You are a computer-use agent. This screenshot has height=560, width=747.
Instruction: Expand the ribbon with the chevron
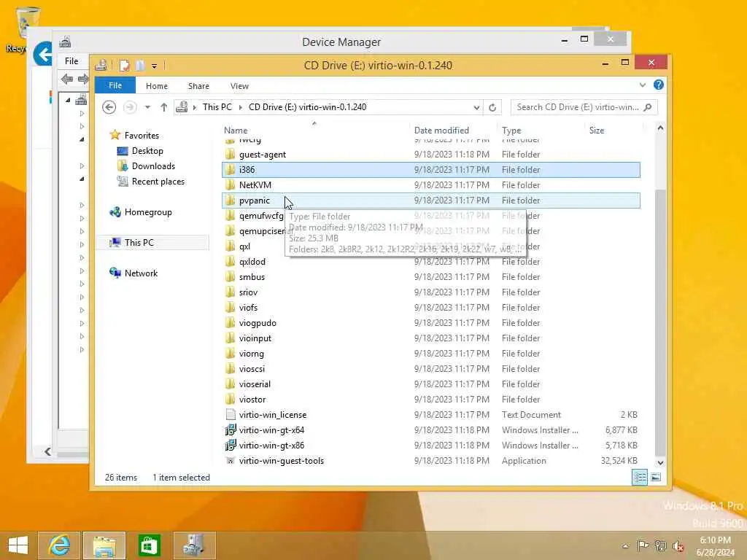tap(642, 85)
